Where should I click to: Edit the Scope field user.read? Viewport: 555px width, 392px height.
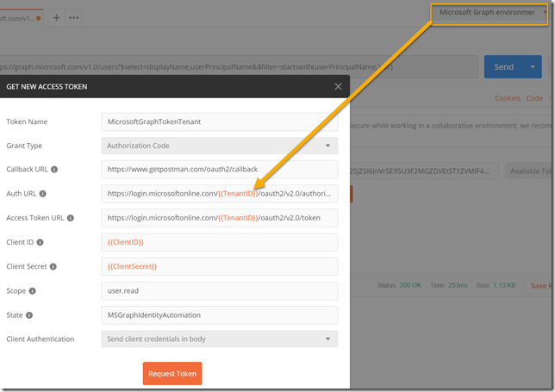220,291
